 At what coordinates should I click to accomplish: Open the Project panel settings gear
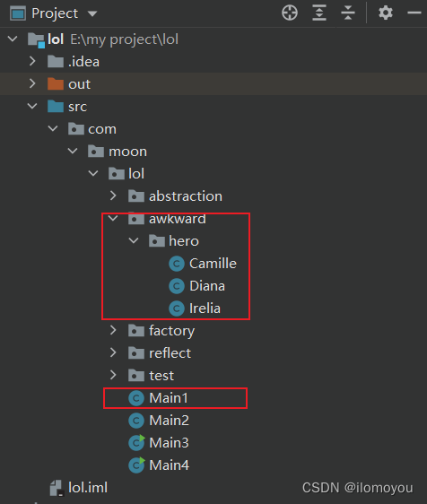point(385,13)
